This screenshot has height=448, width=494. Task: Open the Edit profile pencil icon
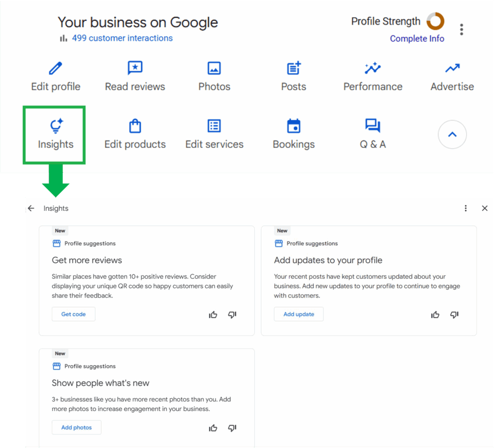click(55, 68)
